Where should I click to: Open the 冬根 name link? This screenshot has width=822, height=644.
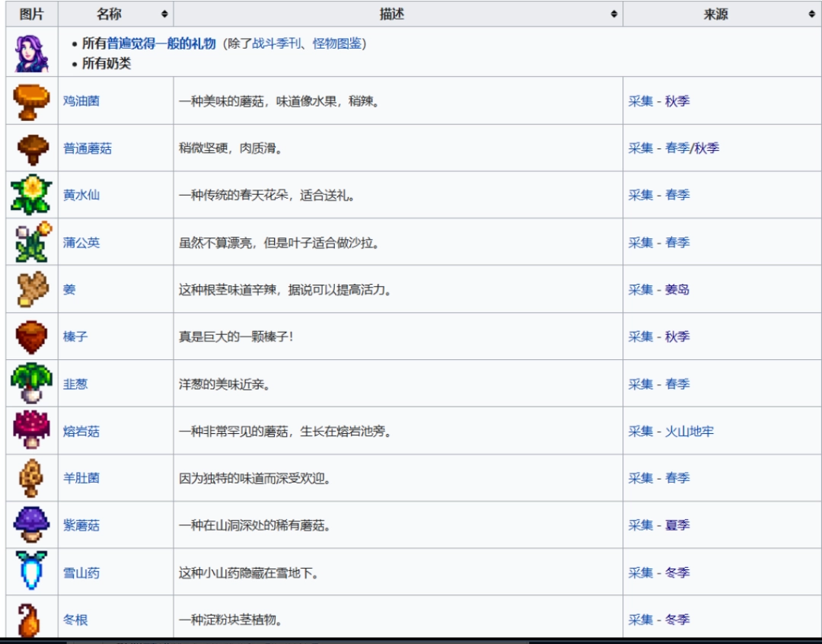[75, 620]
